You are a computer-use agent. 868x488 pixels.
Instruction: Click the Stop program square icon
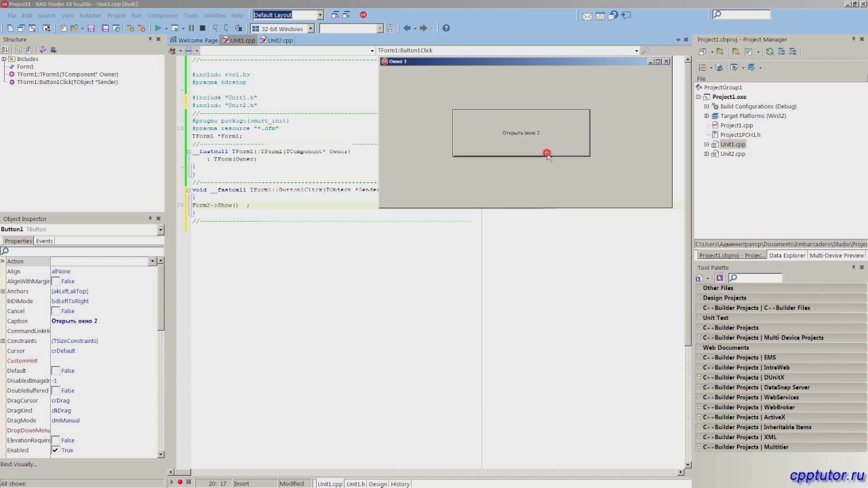202,28
